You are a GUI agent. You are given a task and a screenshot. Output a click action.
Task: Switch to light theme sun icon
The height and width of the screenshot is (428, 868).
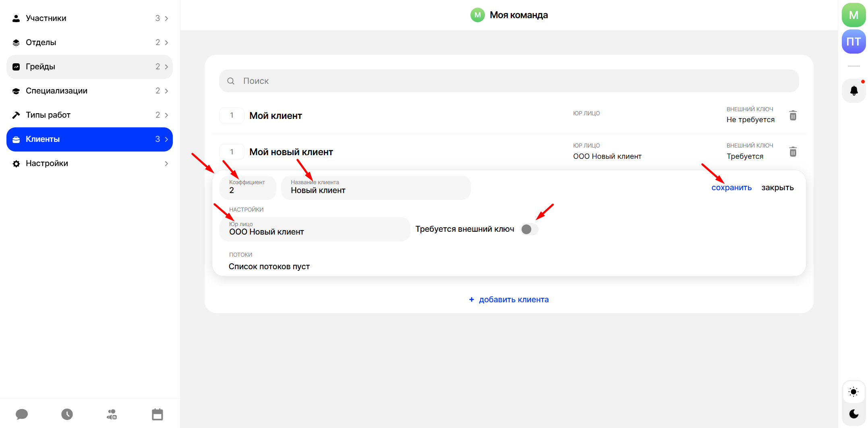[853, 392]
